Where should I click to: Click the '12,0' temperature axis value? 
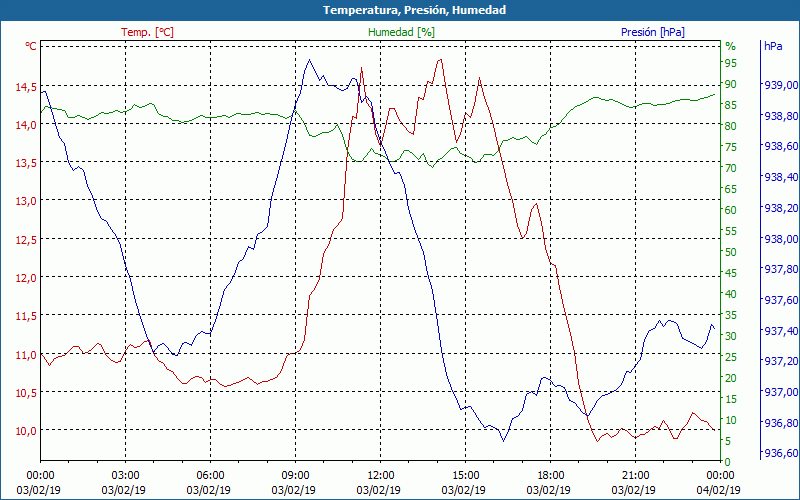tap(26, 279)
